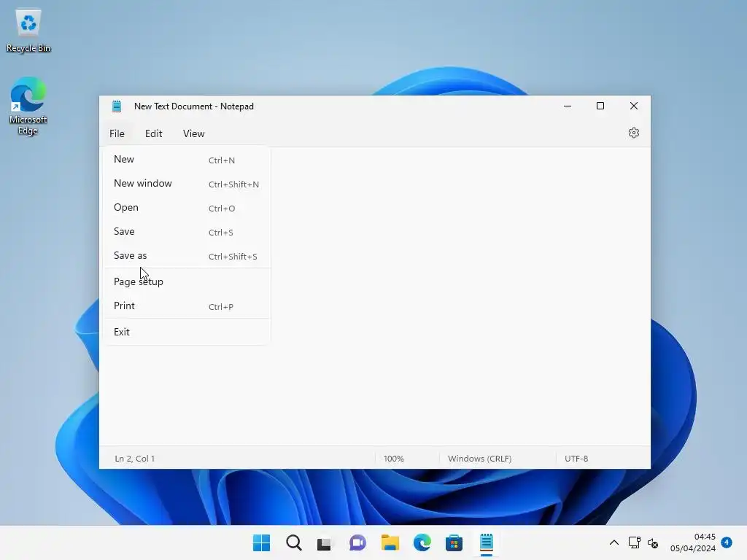Open Task View from taskbar

click(x=325, y=542)
